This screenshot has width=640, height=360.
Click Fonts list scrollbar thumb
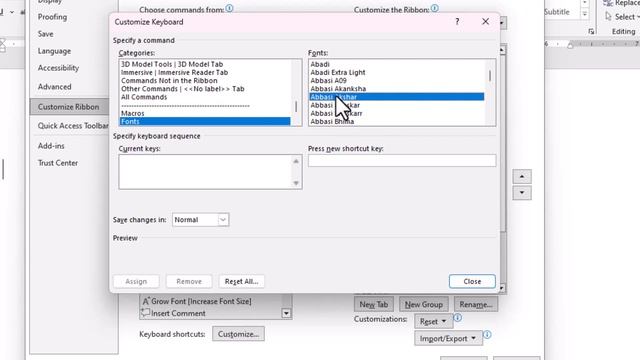[x=490, y=76]
